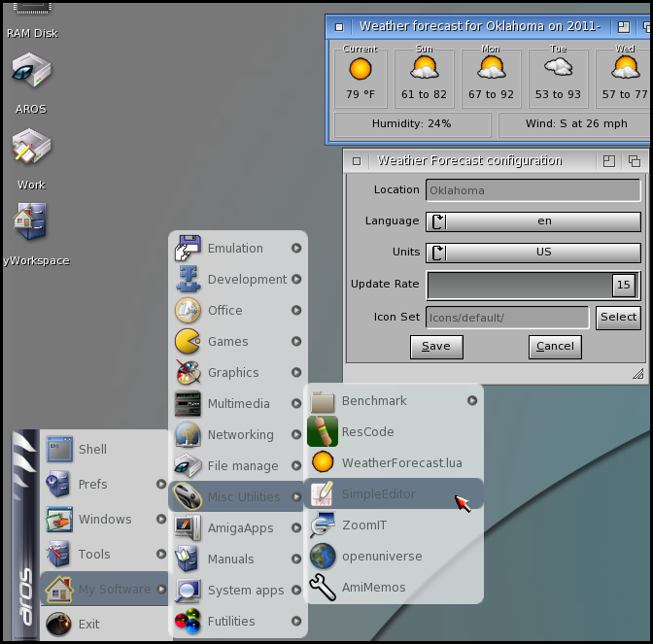Save the Weather Forecast configuration
Viewport: 653px width, 644px height.
(x=436, y=347)
